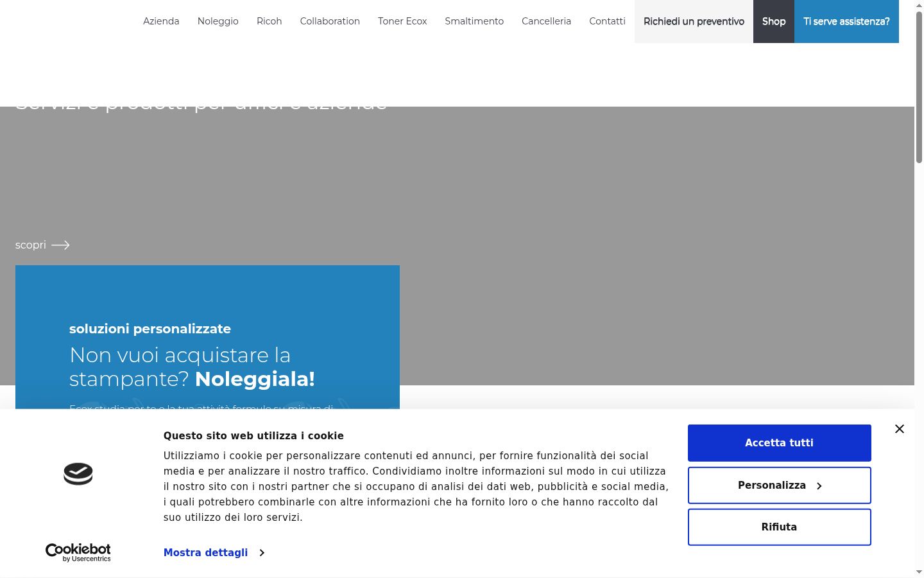Reject cookies with the Rifiuta button
This screenshot has height=578, width=924.
coord(779,527)
